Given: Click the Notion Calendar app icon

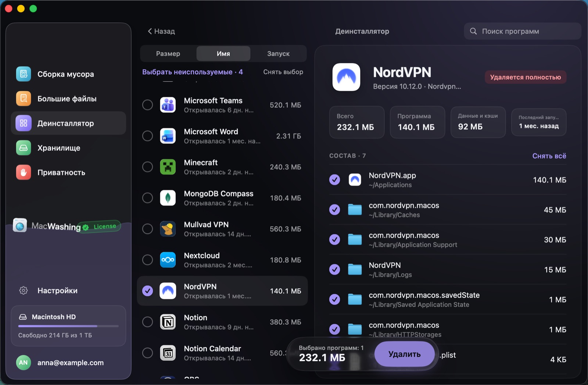Looking at the screenshot, I should [x=168, y=353].
